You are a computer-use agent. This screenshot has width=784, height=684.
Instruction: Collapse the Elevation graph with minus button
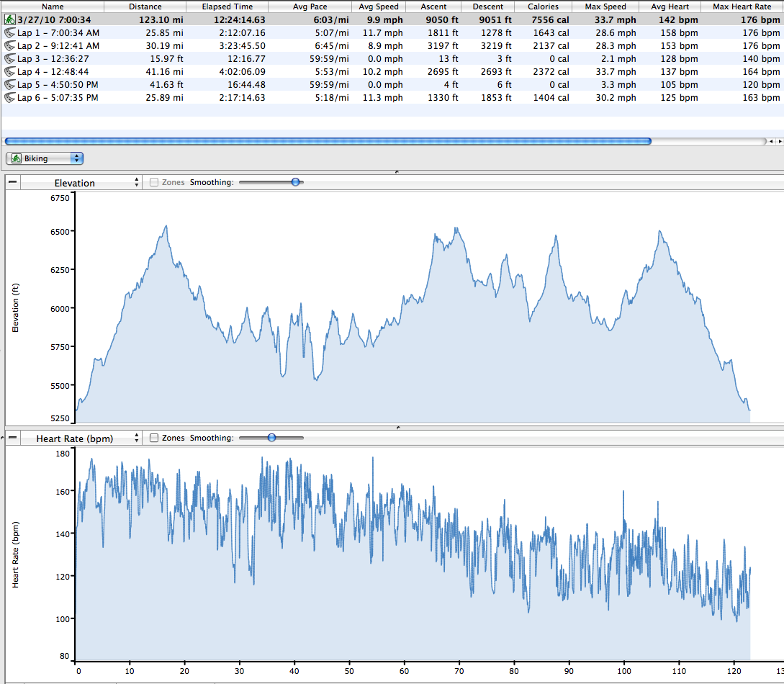coord(13,183)
